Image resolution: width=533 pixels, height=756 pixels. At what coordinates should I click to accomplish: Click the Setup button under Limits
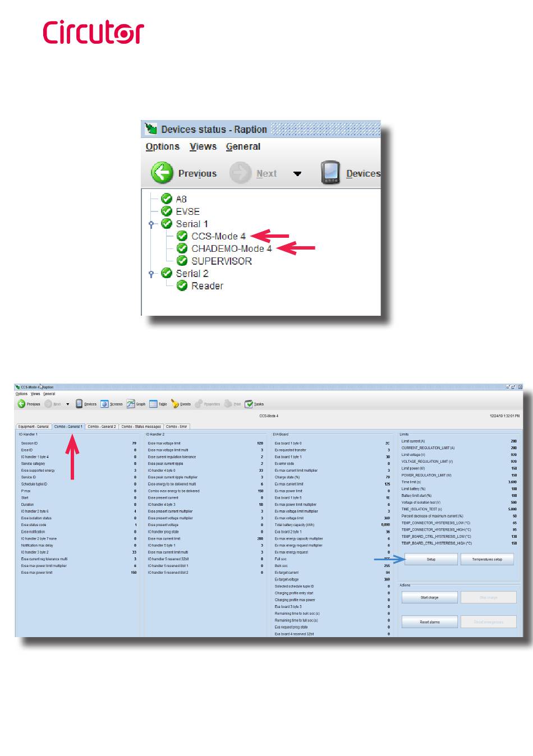tap(431, 559)
